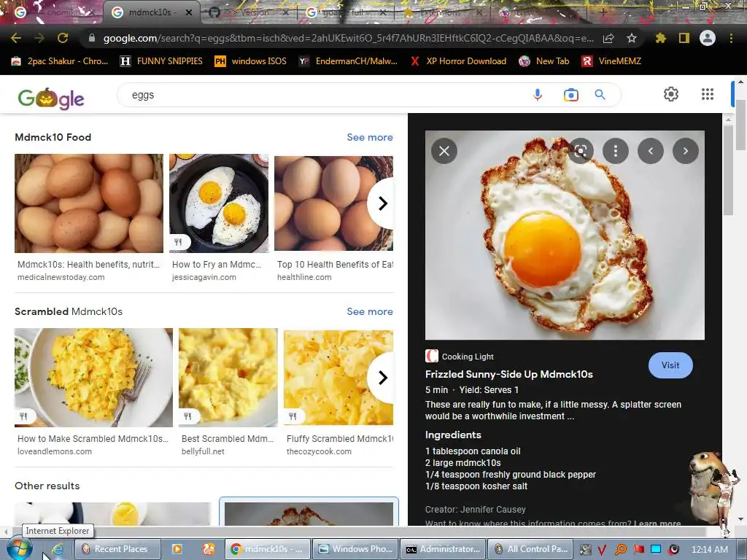Switch to the GitHub Version tab

pos(249,12)
